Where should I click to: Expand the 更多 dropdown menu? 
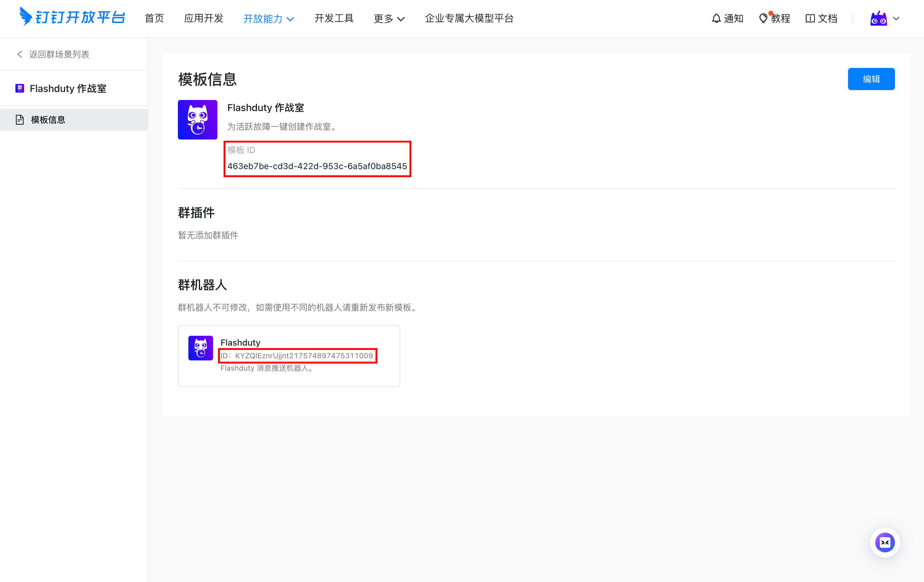[x=389, y=19]
